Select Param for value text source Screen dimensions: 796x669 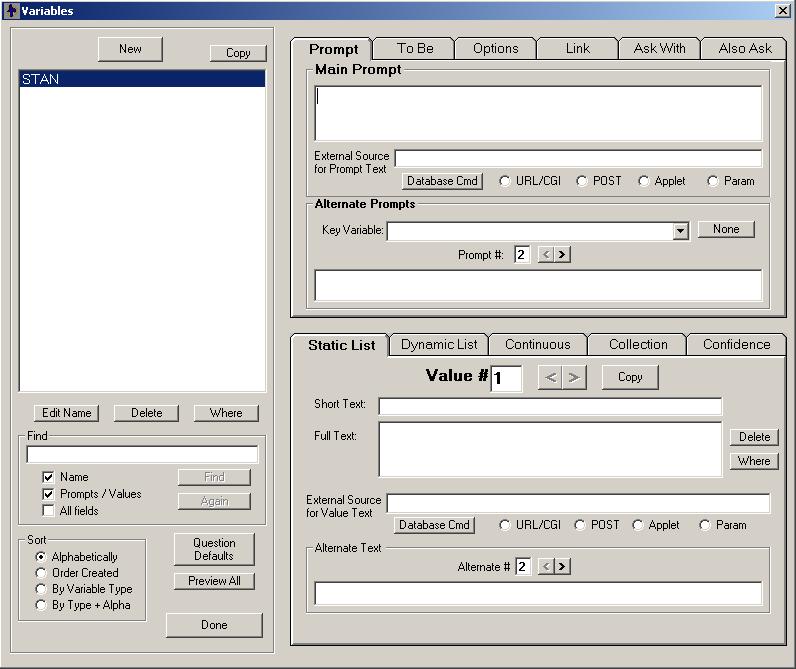705,525
